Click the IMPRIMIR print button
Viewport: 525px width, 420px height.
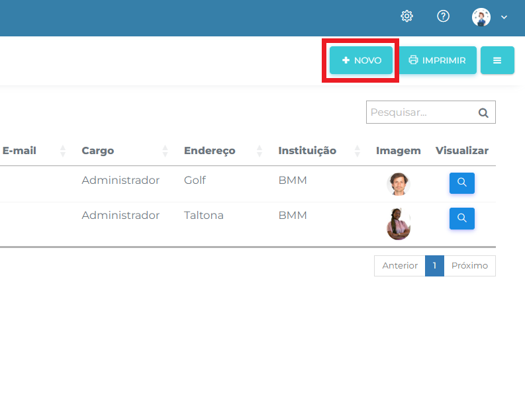[x=438, y=60]
